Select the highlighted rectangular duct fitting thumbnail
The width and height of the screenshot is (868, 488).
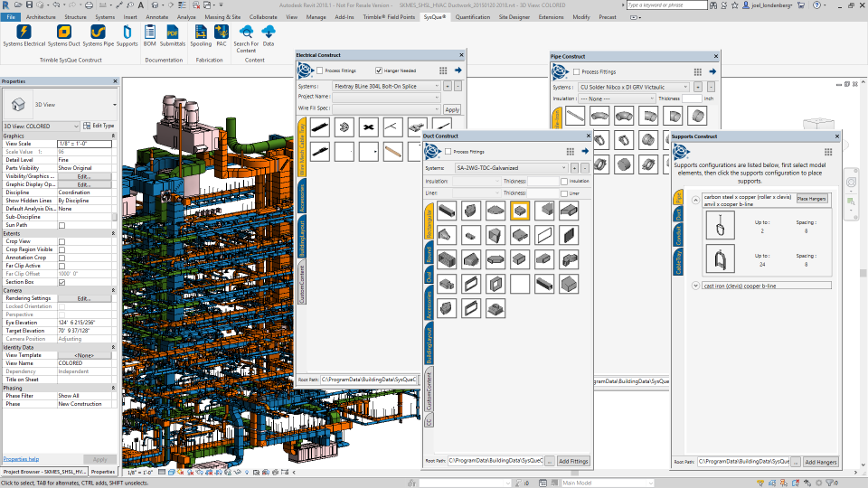pos(520,211)
